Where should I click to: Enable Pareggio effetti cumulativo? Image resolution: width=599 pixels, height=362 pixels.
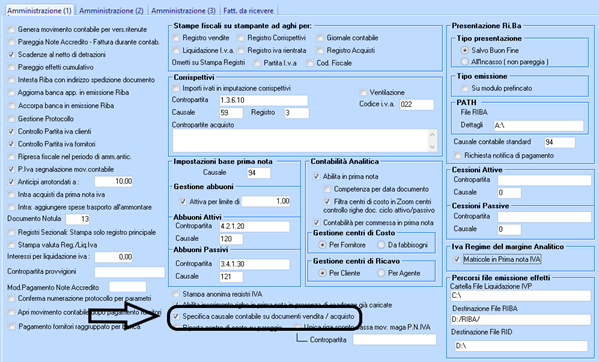11,67
